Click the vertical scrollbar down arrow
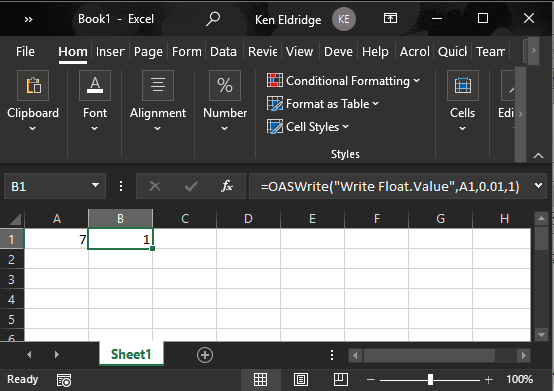This screenshot has width=554, height=391. pyautogui.click(x=541, y=334)
